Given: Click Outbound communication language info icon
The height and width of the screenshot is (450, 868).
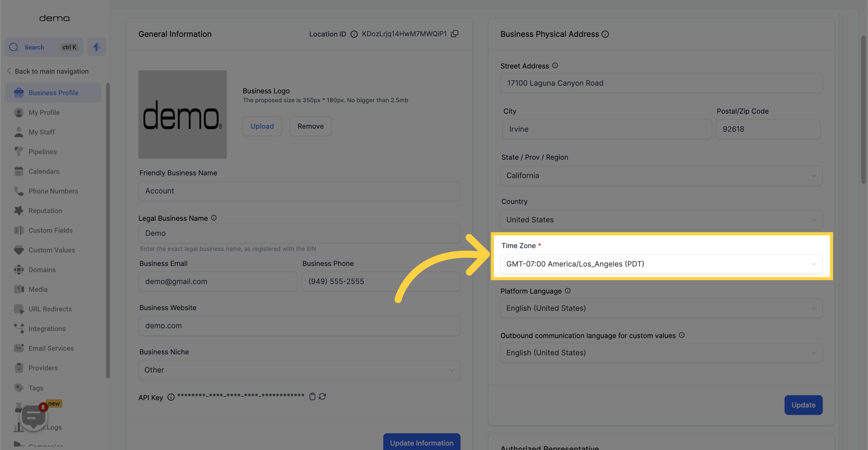Looking at the screenshot, I should click(x=681, y=335).
